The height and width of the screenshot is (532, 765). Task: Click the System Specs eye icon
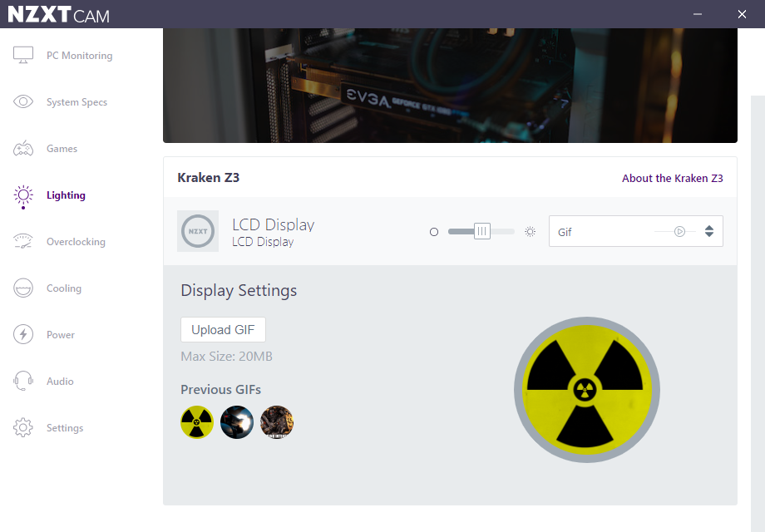tap(23, 101)
